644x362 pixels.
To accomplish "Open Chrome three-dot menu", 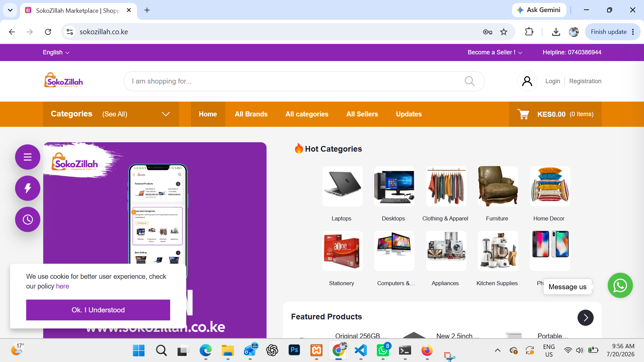I will pos(633,32).
